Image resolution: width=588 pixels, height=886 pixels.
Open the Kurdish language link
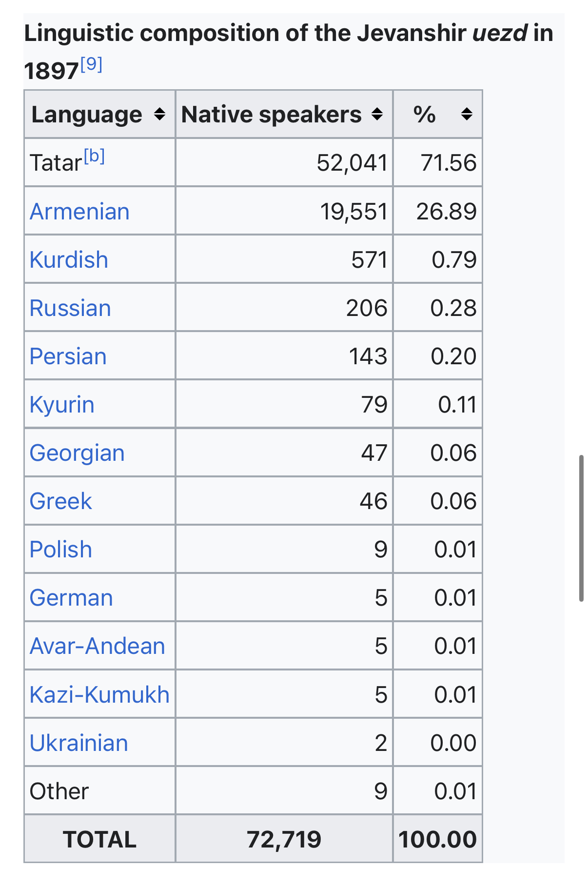tap(69, 259)
